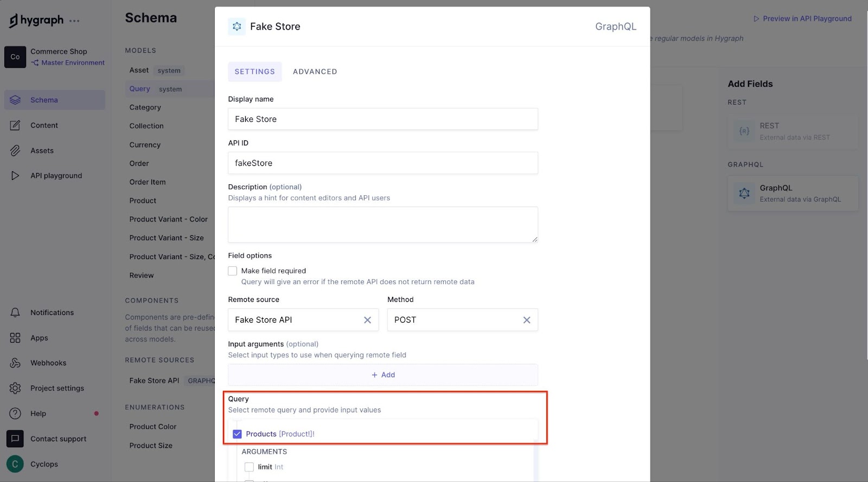This screenshot has width=868, height=482.
Task: Click the REST field type icon
Action: pyautogui.click(x=744, y=131)
